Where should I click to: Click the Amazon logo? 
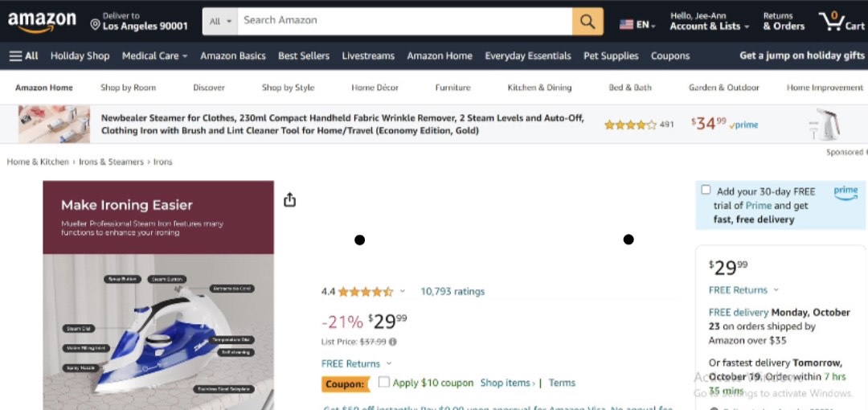coord(42,22)
